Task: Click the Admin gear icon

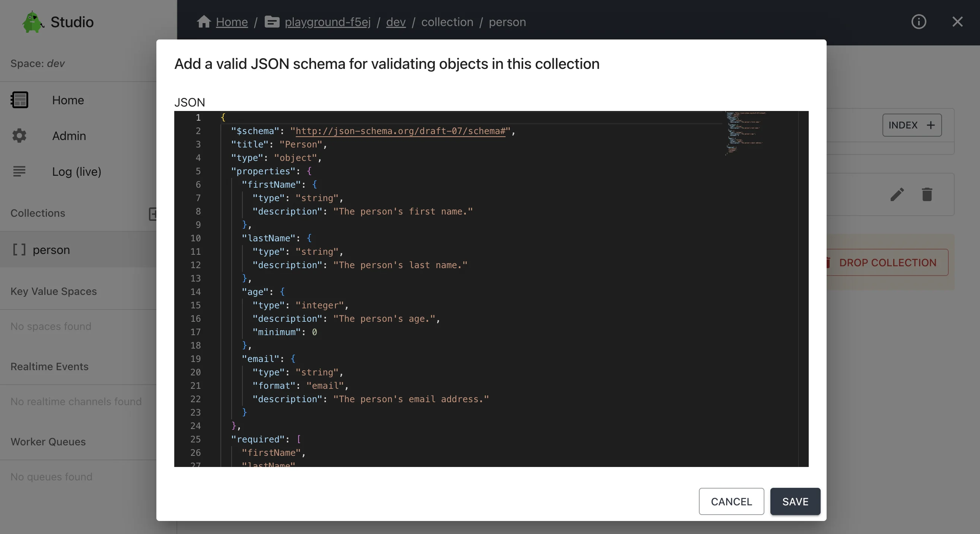Action: coord(19,136)
